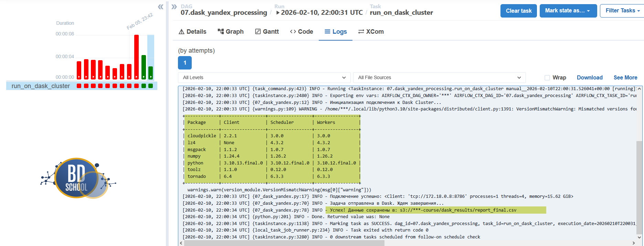The width and height of the screenshot is (644, 246).
Task: Click the Code brackets icon
Action: coord(293,32)
